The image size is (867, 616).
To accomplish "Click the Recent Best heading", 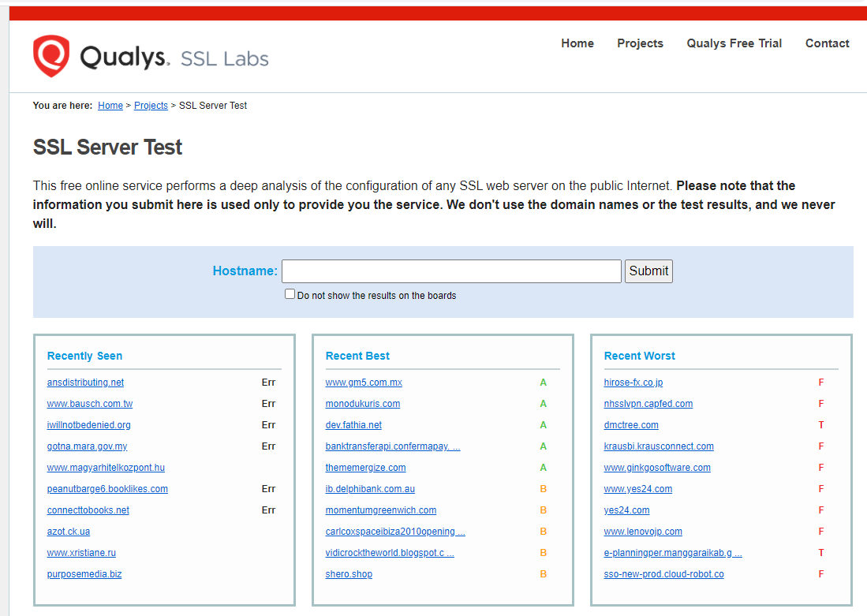I will [357, 356].
